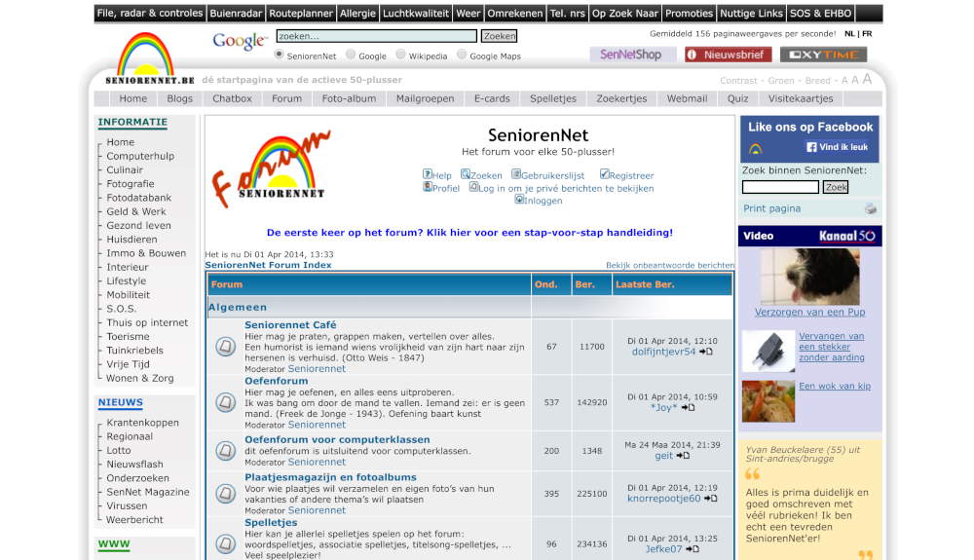
Task: Click the Inloggen icon
Action: pyautogui.click(x=519, y=200)
